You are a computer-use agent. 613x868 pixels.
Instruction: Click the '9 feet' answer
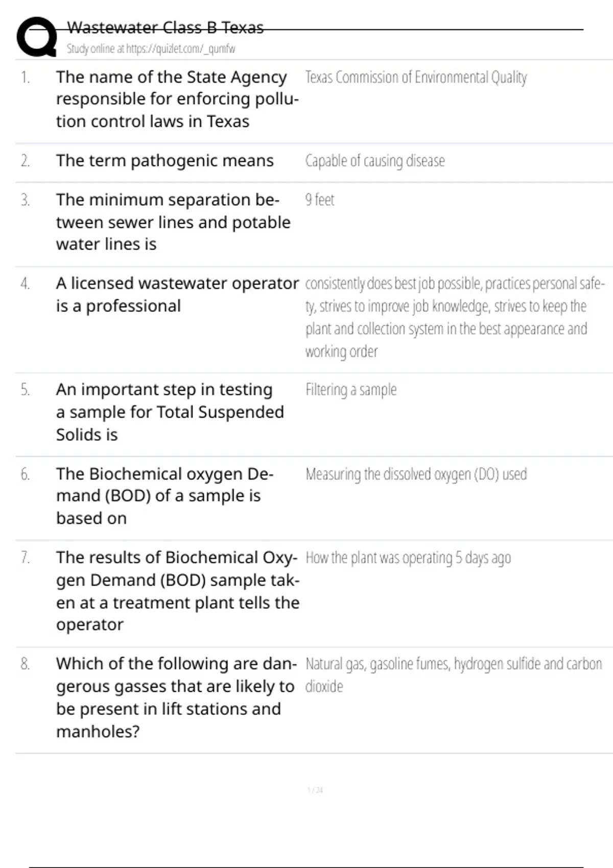(x=320, y=200)
